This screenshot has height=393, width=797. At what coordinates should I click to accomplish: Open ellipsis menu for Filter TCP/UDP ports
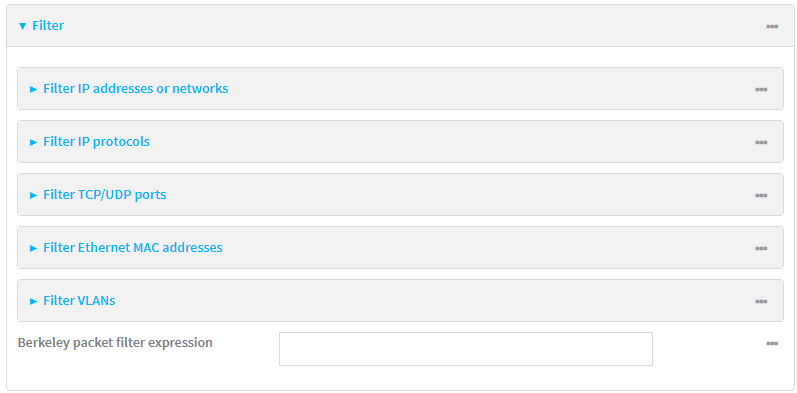coord(760,195)
